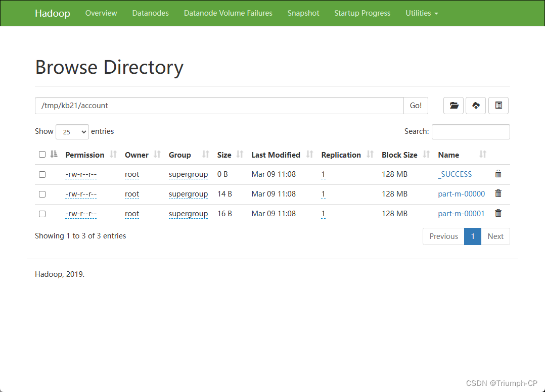Viewport: 545px width, 392px height.
Task: Expand the Utilities dropdown menu
Action: (422, 13)
